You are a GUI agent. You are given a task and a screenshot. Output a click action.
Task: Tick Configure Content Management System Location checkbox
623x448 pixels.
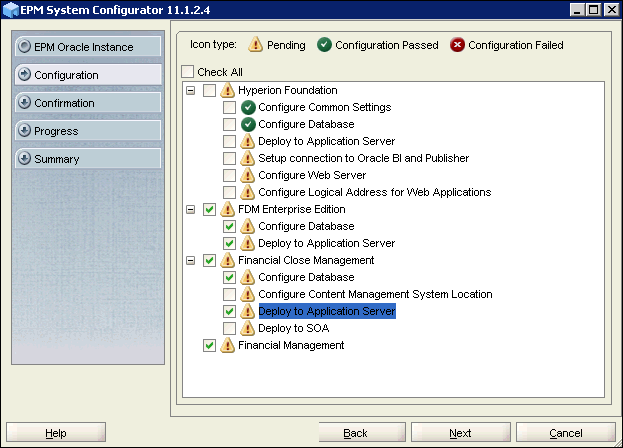click(229, 295)
